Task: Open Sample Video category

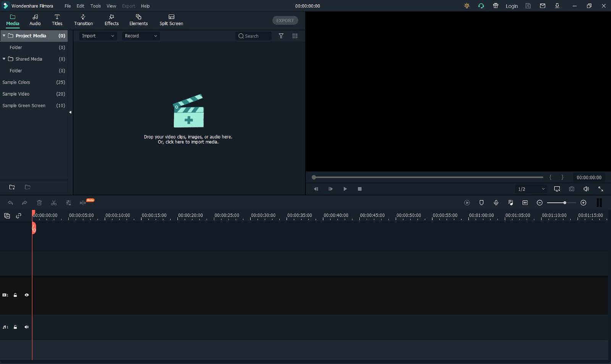Action: coord(34,94)
